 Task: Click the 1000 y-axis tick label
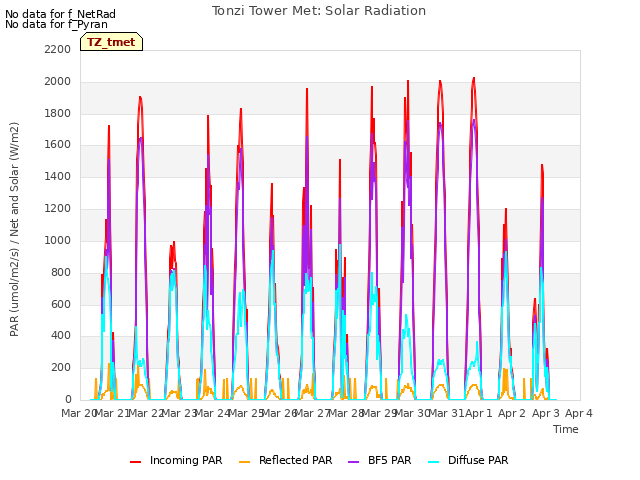click(x=58, y=240)
